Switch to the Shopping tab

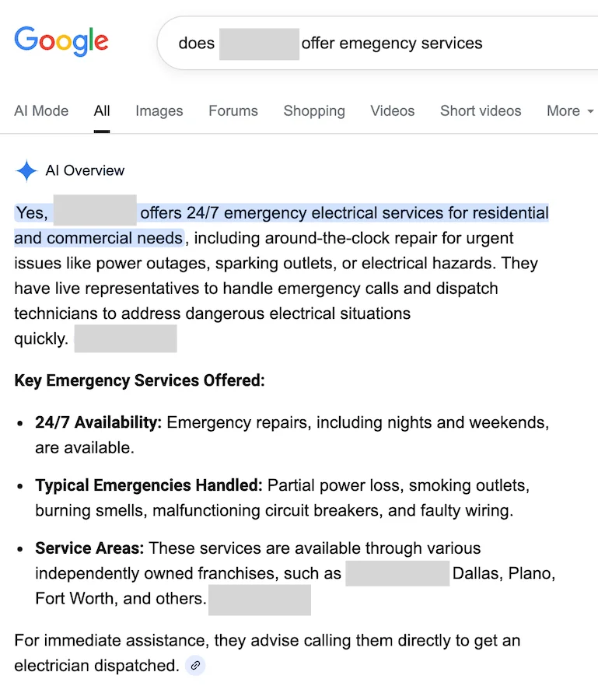[x=314, y=111]
